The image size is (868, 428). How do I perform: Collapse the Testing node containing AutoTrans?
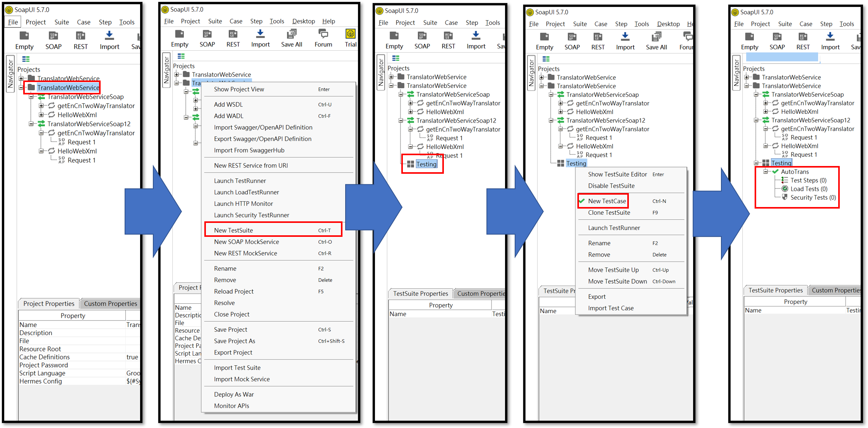756,163
